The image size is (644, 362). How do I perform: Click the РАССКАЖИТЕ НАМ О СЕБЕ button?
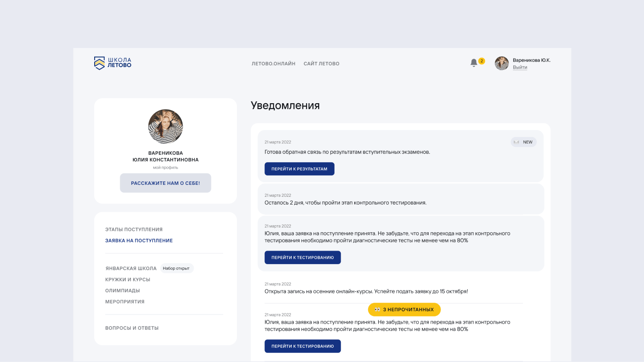click(x=165, y=183)
